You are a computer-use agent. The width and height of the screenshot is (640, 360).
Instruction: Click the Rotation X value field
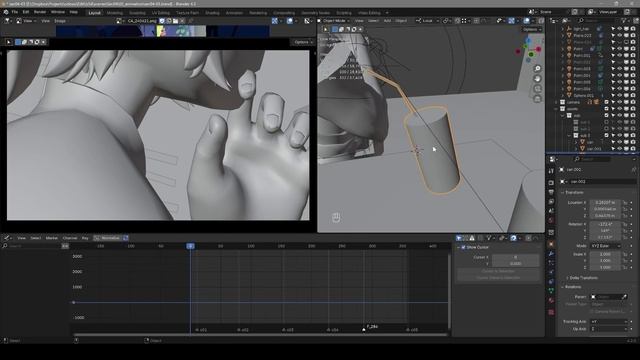tap(606, 224)
